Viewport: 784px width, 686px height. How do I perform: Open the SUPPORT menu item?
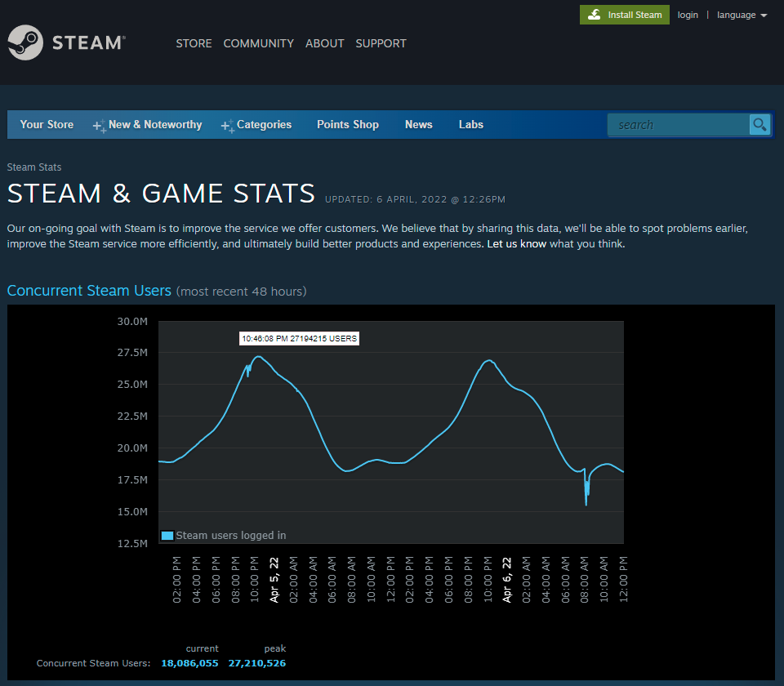pyautogui.click(x=381, y=43)
